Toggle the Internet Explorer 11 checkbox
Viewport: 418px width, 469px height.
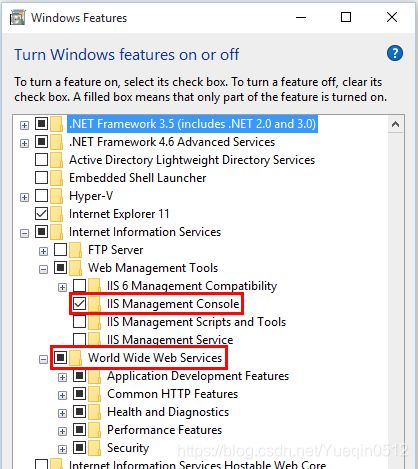[41, 214]
